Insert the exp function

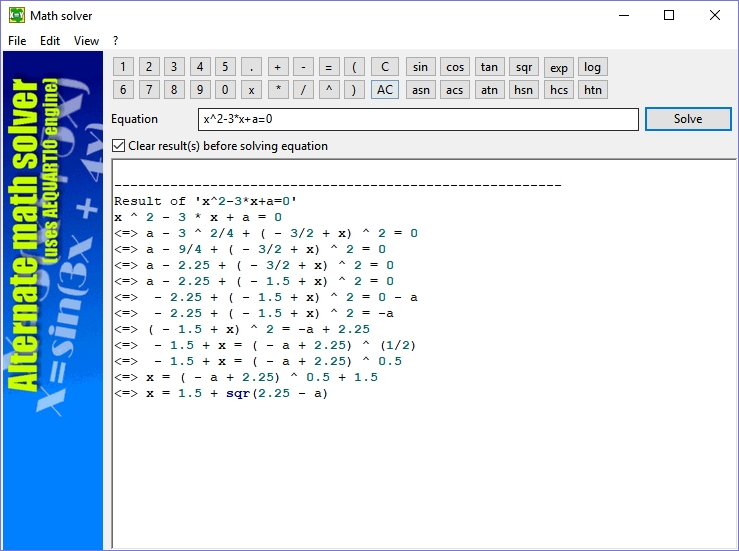[x=558, y=67]
